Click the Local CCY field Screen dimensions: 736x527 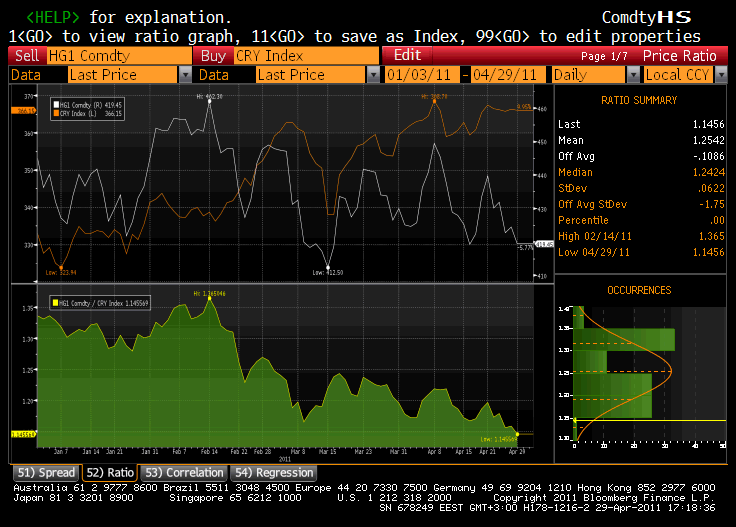tap(679, 75)
